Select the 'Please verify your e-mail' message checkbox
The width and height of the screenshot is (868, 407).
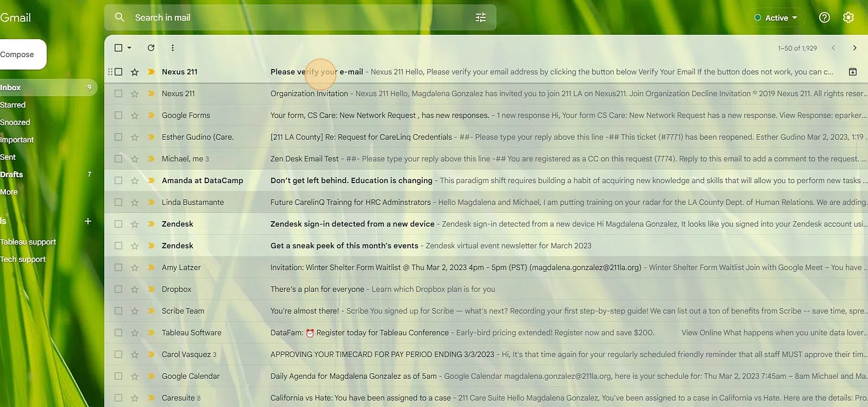(118, 72)
